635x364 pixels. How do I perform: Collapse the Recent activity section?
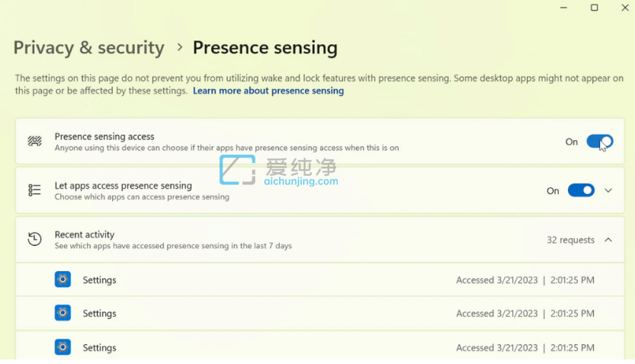coord(608,240)
